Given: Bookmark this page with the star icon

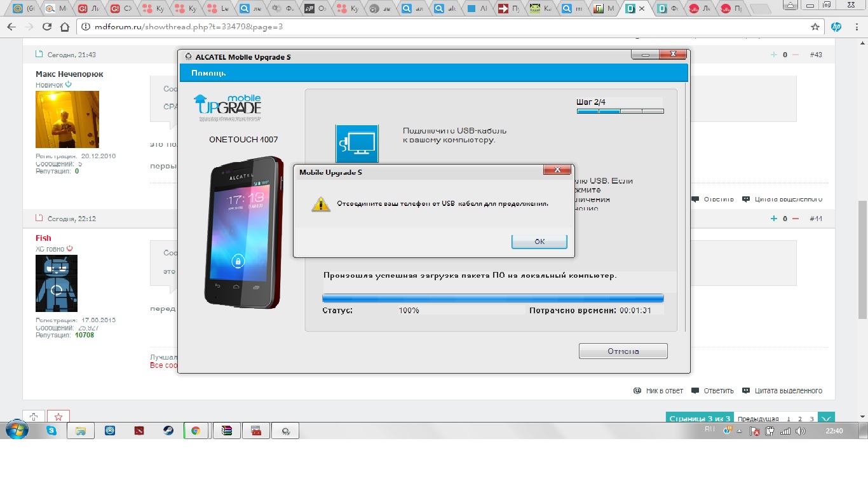Looking at the screenshot, I should pyautogui.click(x=815, y=27).
